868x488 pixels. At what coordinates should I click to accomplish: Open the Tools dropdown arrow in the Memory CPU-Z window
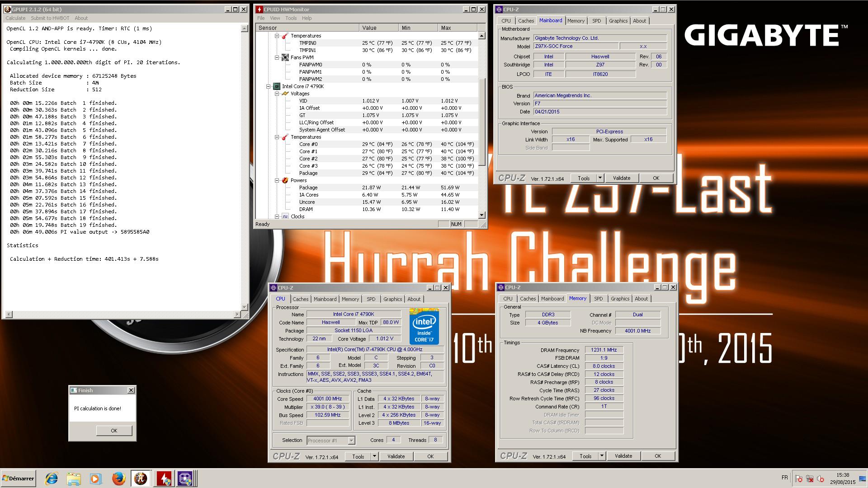[x=602, y=456]
